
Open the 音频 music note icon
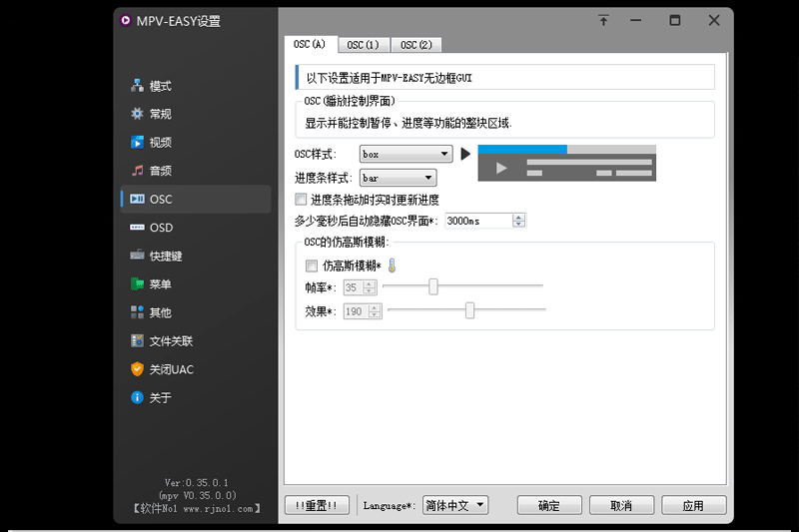click(x=137, y=171)
